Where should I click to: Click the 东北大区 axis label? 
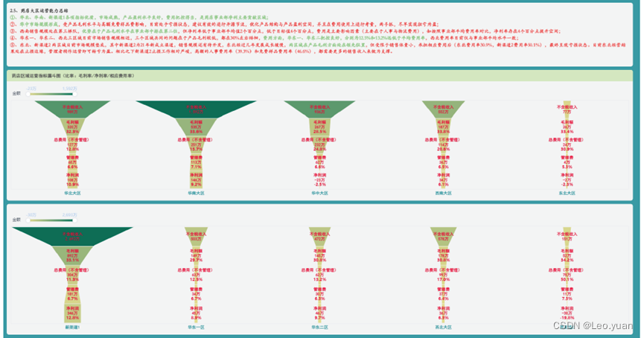(567, 193)
